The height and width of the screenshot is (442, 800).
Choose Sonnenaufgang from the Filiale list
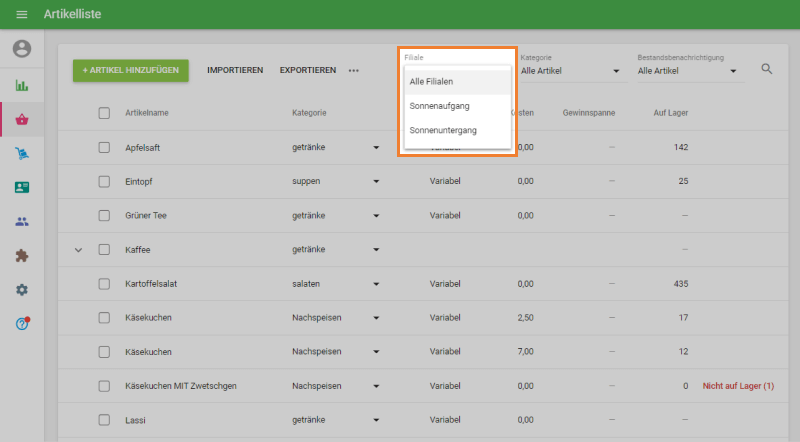point(440,105)
